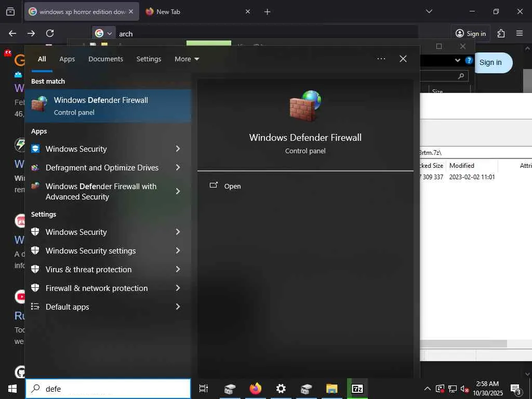Viewport: 532px width, 399px height.
Task: Open Windows Defender Firewall best match result
Action: 108,106
